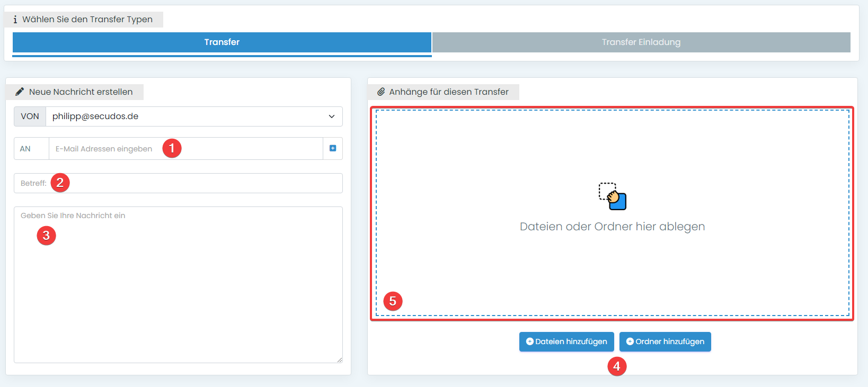
Task: Click the plus icon on Ordner hinzufügen
Action: coord(630,341)
